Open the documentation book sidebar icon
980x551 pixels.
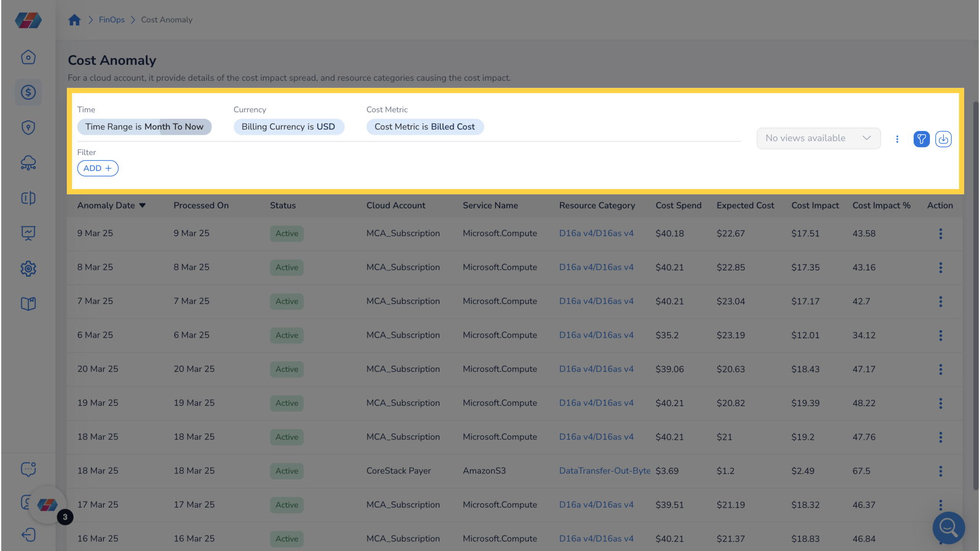coord(28,304)
